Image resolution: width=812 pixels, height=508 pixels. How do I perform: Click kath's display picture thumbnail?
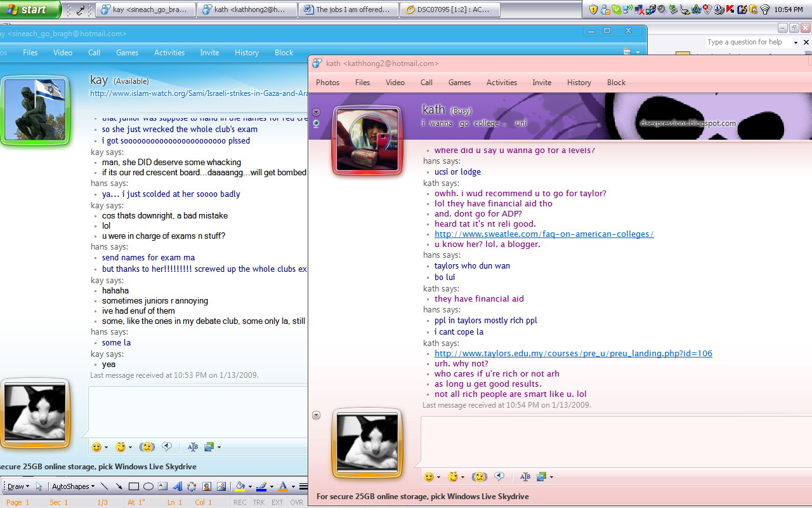(x=367, y=140)
